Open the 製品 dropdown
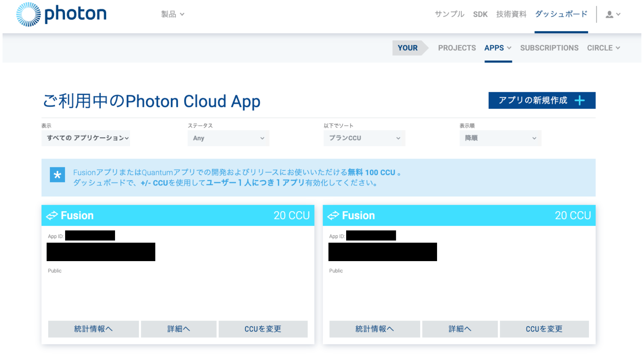Image resolution: width=644 pixels, height=362 pixels. click(173, 14)
